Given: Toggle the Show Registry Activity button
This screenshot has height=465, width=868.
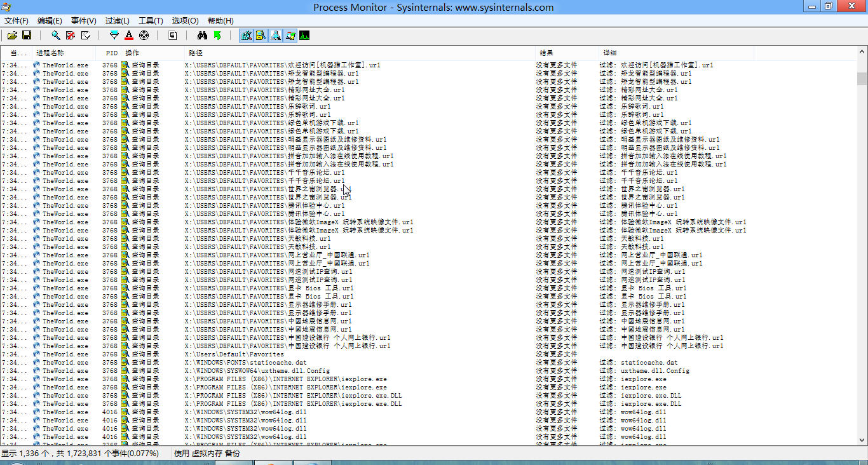Looking at the screenshot, I should [x=246, y=36].
